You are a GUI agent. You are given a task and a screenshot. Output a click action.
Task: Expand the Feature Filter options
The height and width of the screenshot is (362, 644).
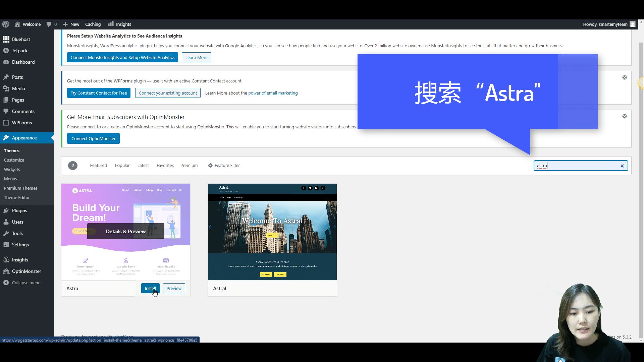[x=224, y=166]
